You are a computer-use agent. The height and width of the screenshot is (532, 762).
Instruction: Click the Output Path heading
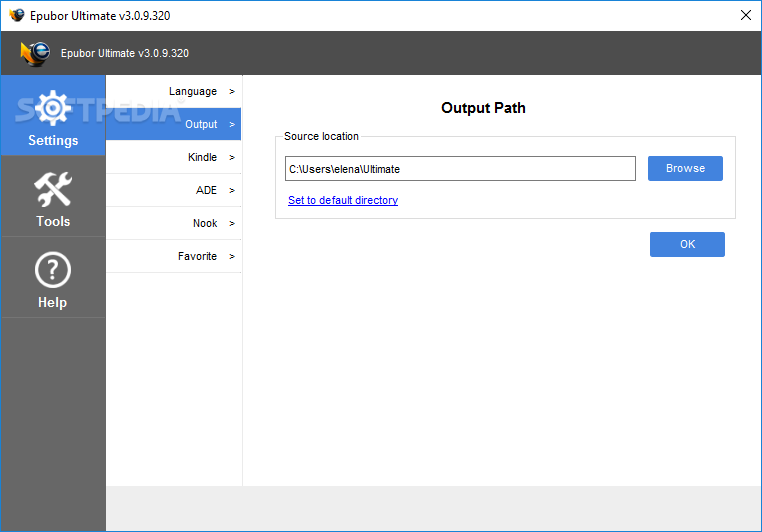tap(483, 108)
